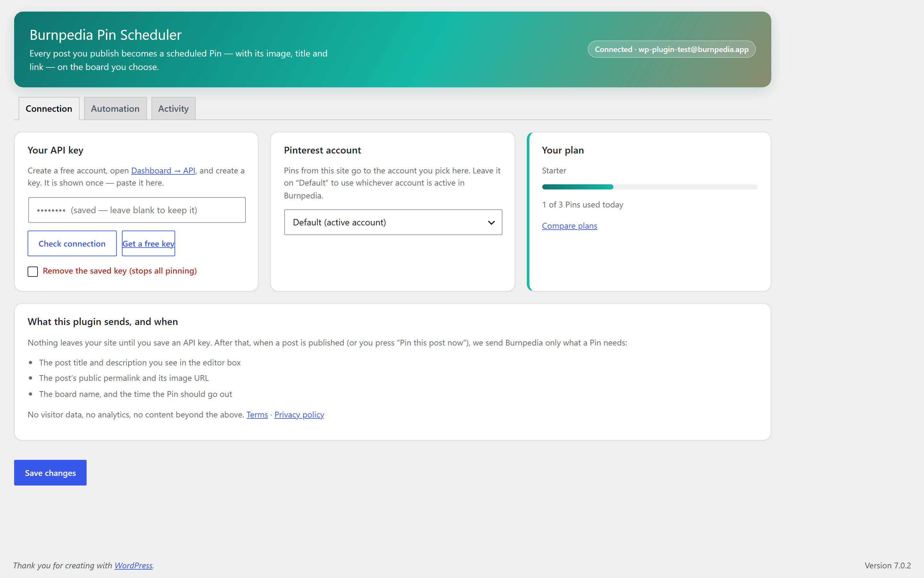Image resolution: width=924 pixels, height=578 pixels.
Task: Click the Pins used today progress bar
Action: click(649, 187)
